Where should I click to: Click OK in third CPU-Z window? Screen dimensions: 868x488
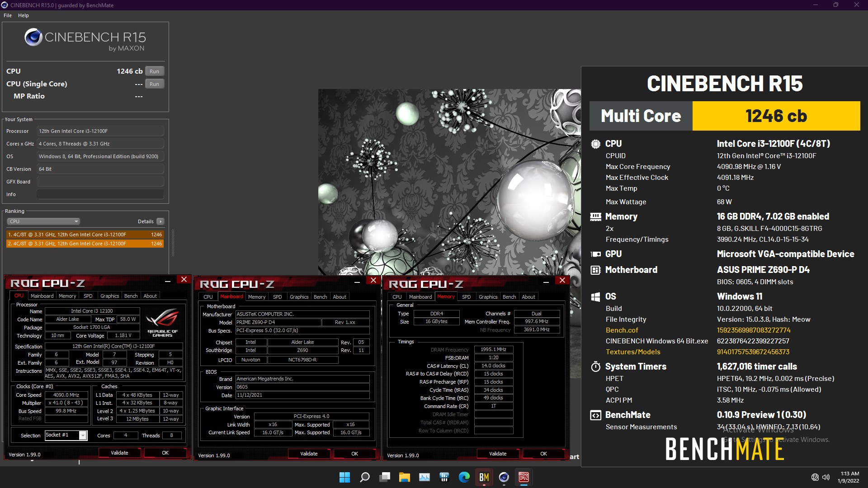pyautogui.click(x=543, y=454)
